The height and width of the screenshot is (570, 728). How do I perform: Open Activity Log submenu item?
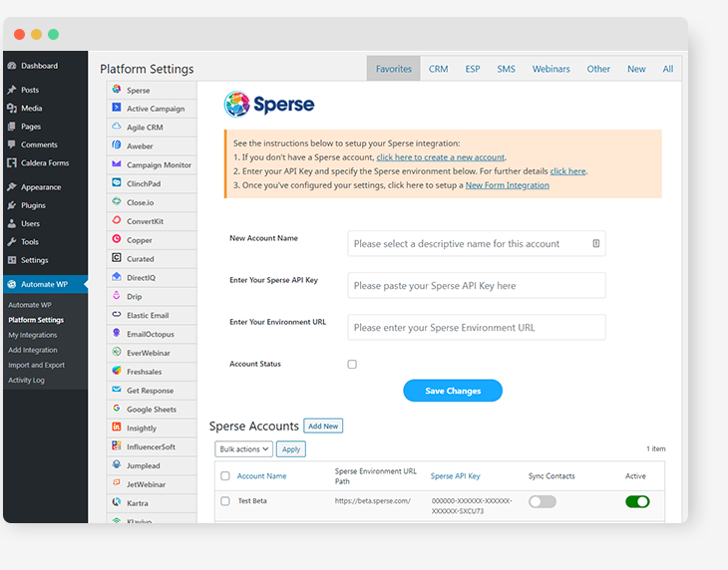[27, 380]
